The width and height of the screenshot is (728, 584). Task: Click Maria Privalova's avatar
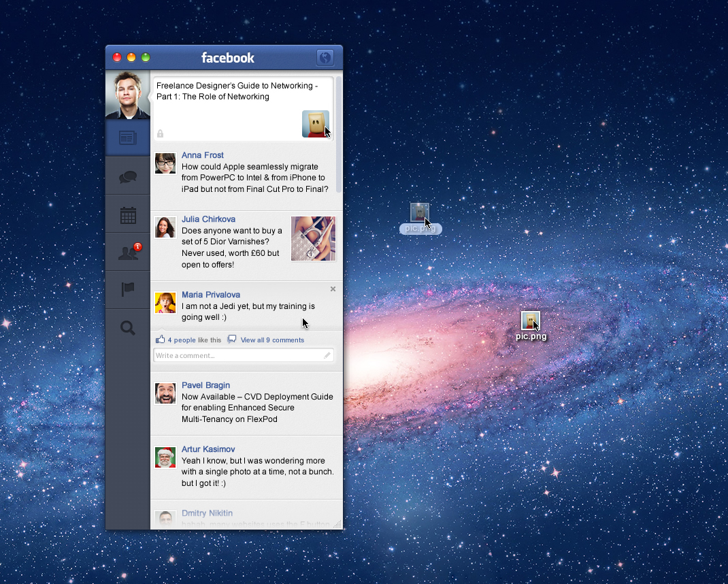point(165,302)
